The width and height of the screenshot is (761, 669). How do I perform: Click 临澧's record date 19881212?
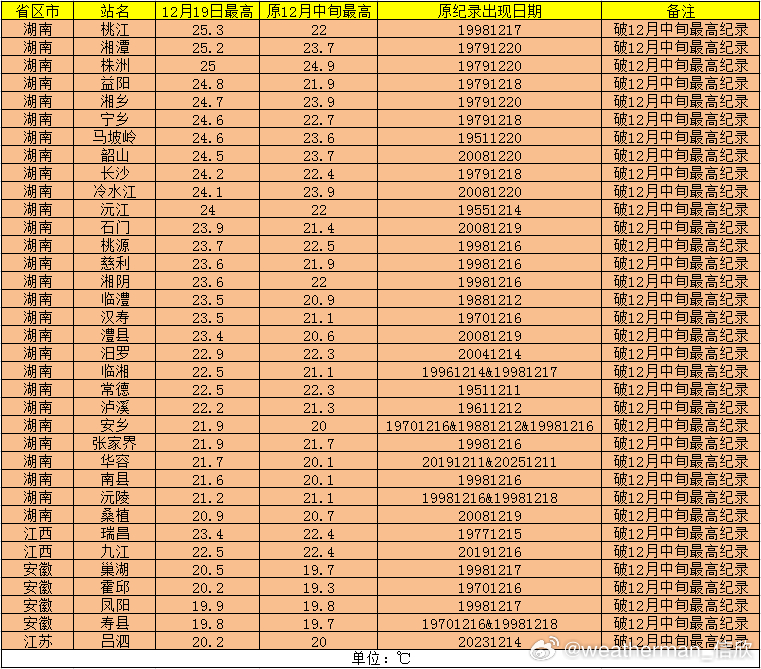(x=490, y=300)
